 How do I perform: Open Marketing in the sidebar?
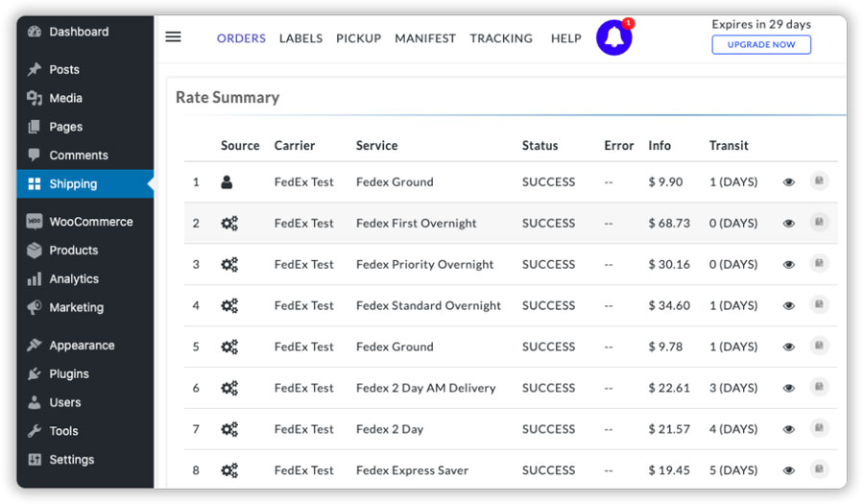84,307
